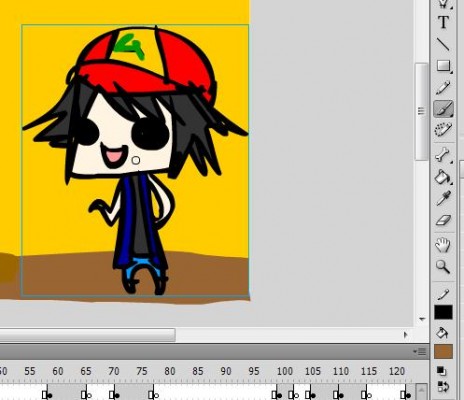
Task: Select the Brush tool
Action: click(443, 109)
